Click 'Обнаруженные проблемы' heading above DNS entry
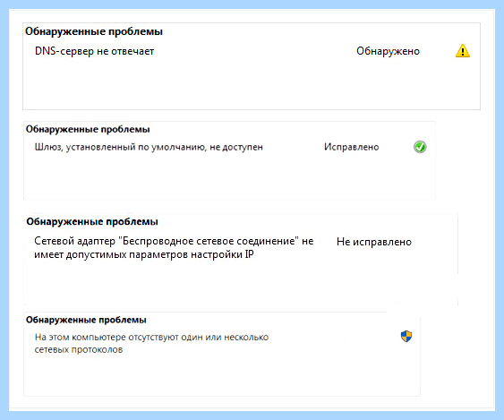Viewport: 504px width, 420px height. tap(94, 31)
